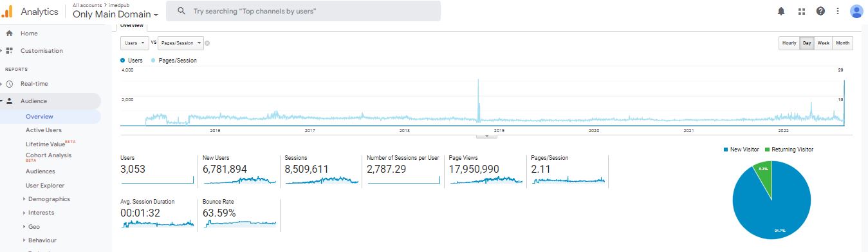Open the Google apps grid icon
The width and height of the screenshot is (868, 252).
point(801,11)
